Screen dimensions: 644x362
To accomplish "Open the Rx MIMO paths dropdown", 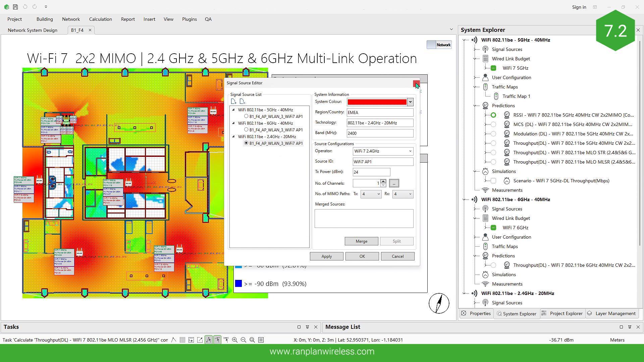I will coord(403,194).
